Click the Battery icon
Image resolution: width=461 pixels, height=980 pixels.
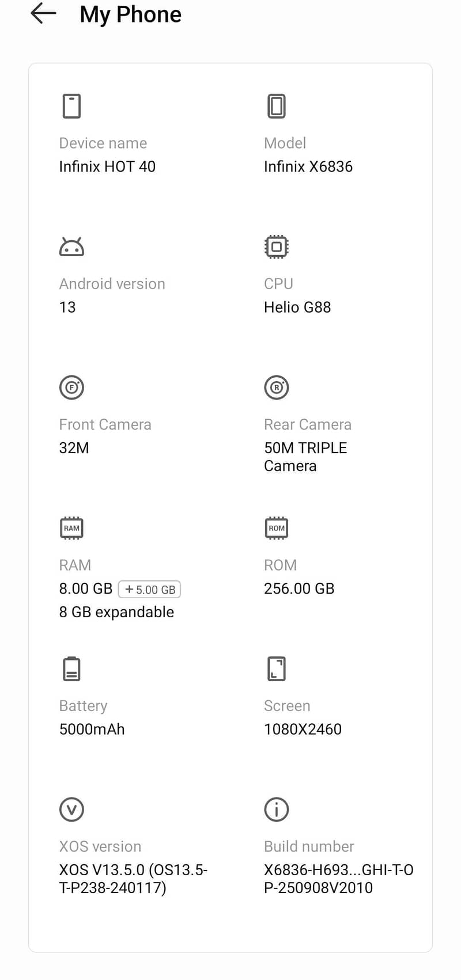pyautogui.click(x=71, y=668)
